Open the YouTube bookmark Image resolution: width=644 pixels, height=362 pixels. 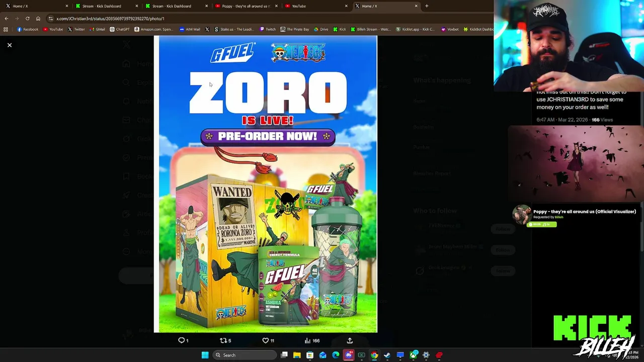[x=53, y=29]
